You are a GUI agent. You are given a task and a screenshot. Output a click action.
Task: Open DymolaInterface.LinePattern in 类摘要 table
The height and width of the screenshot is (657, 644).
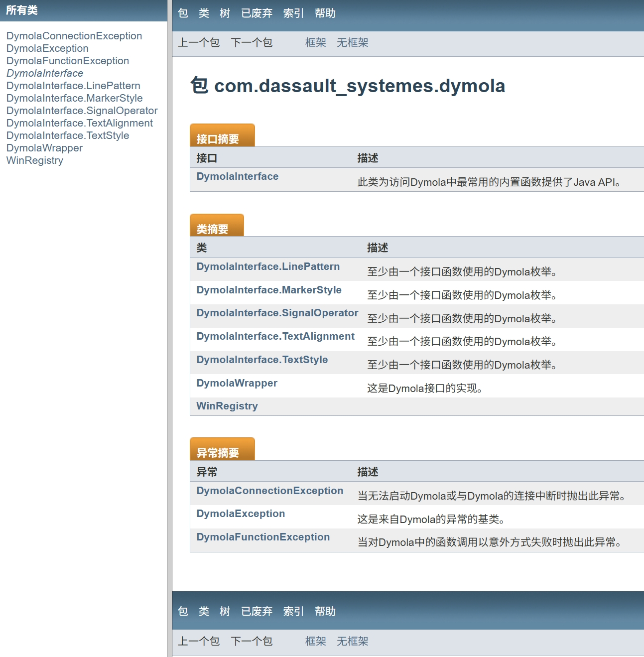point(268,266)
